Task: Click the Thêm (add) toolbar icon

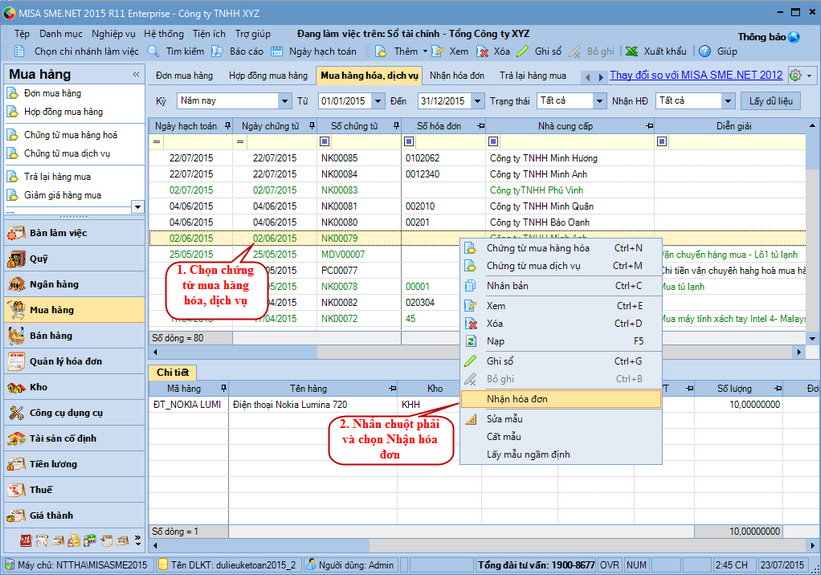Action: [381, 51]
